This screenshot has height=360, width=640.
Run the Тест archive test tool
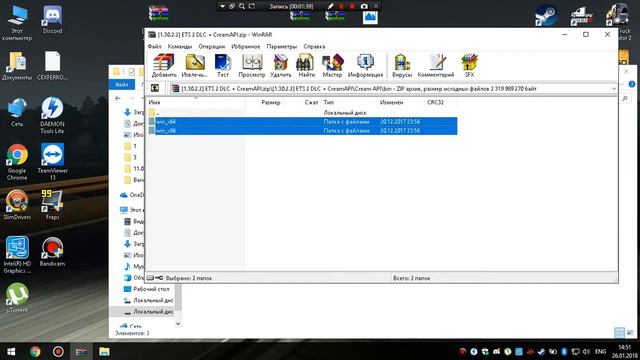223,66
